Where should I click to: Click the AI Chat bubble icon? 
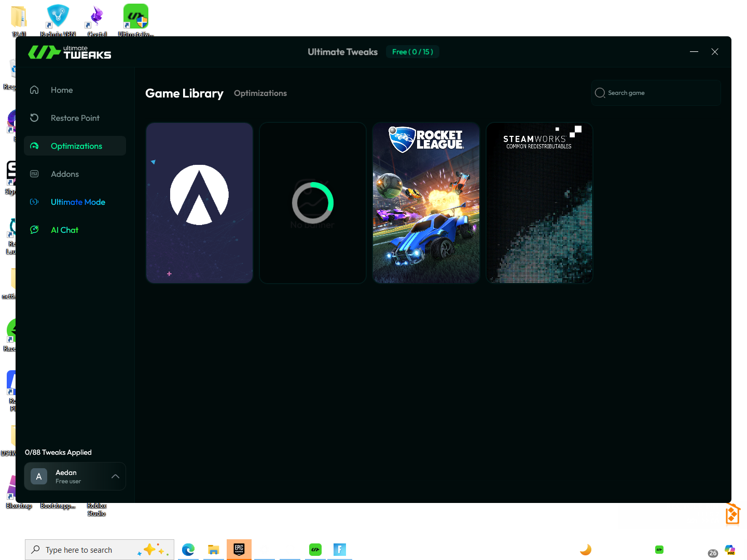34,230
